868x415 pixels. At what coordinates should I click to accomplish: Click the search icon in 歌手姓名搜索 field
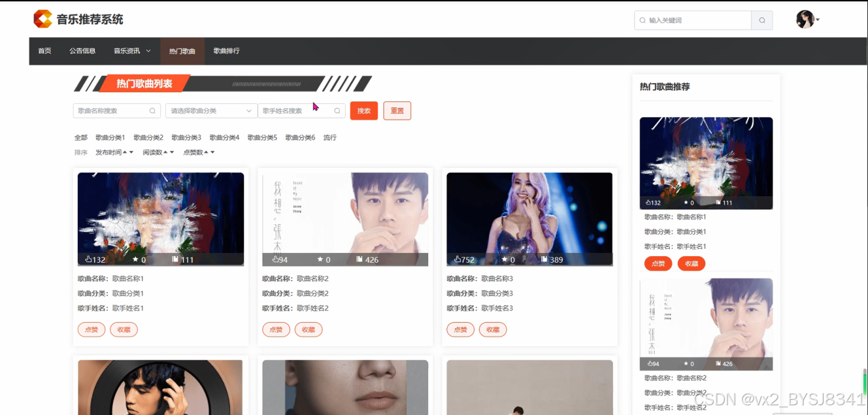tap(337, 111)
